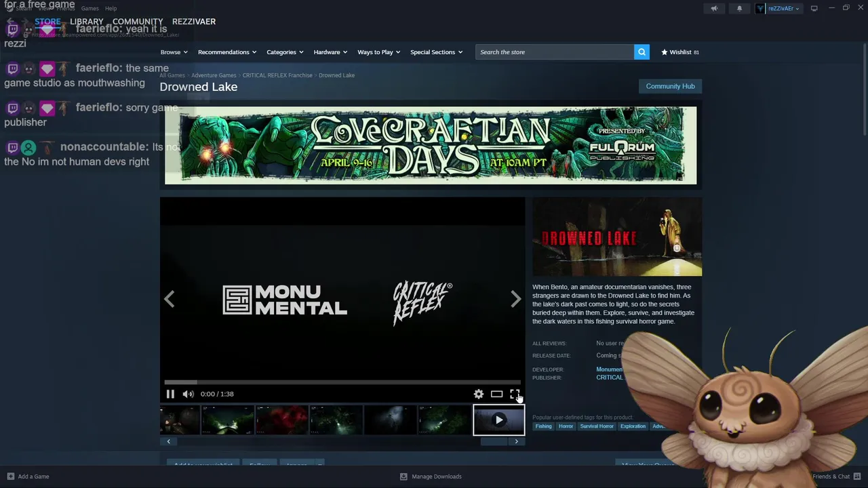This screenshot has width=868, height=488.
Task: Open the Lovecraftian Days banner
Action: (431, 145)
